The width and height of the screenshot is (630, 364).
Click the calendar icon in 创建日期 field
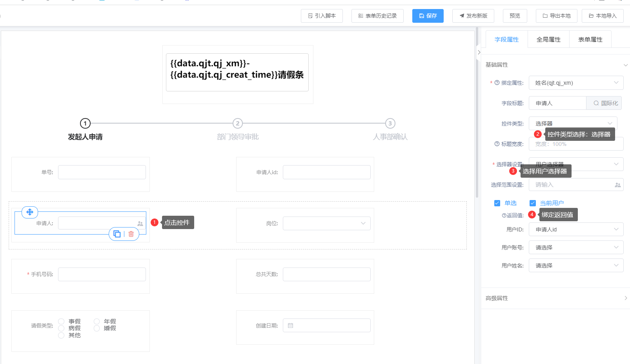click(x=291, y=326)
